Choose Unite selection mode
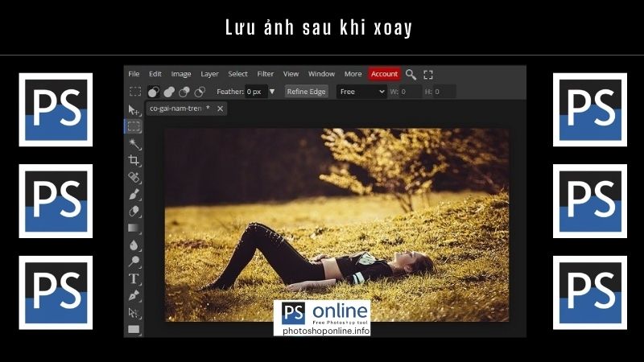This screenshot has width=644, height=362. coord(169,92)
